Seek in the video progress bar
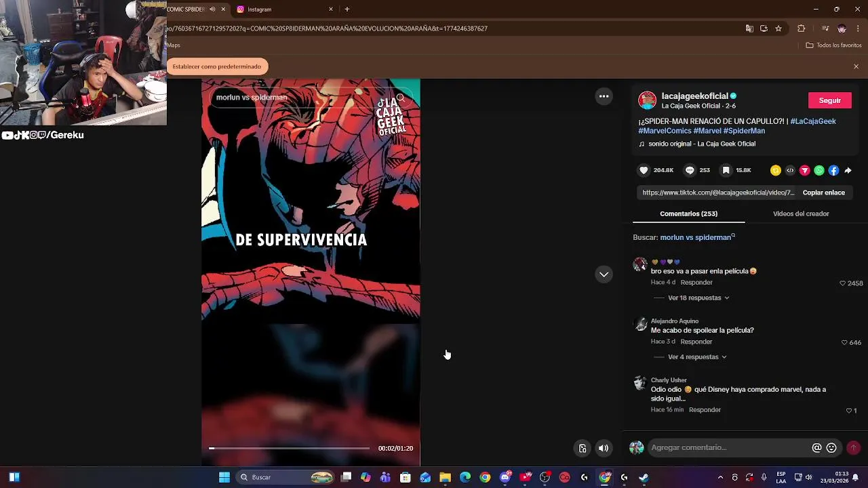The width and height of the screenshot is (868, 488). tap(290, 448)
